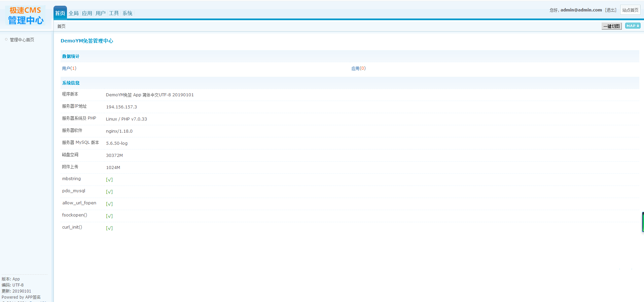Open the MAP dropdown button
The height and width of the screenshot is (302, 644).
pos(633,26)
